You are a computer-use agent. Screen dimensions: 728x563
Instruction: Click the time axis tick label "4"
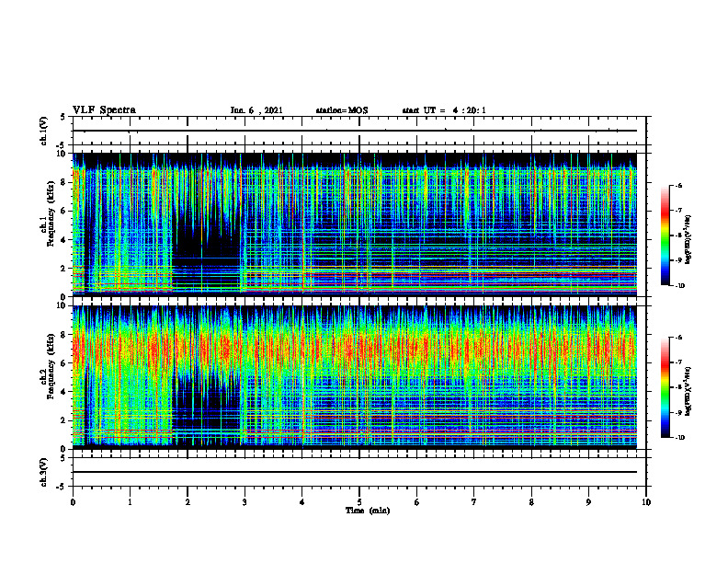click(302, 502)
